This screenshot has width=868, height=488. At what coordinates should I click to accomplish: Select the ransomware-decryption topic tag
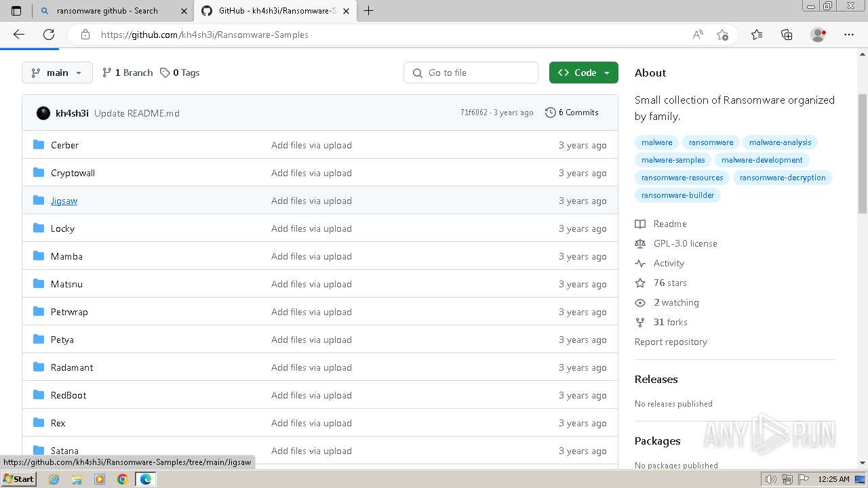pos(783,178)
